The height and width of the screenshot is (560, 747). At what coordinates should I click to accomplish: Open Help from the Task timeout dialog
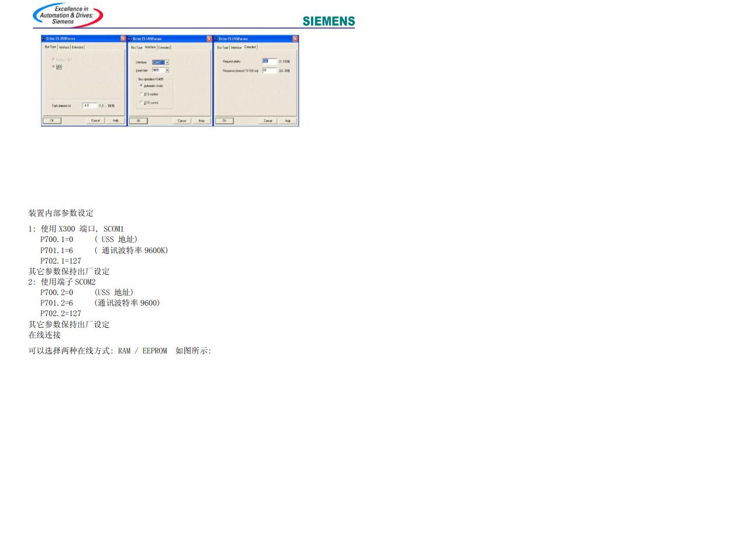tap(116, 121)
